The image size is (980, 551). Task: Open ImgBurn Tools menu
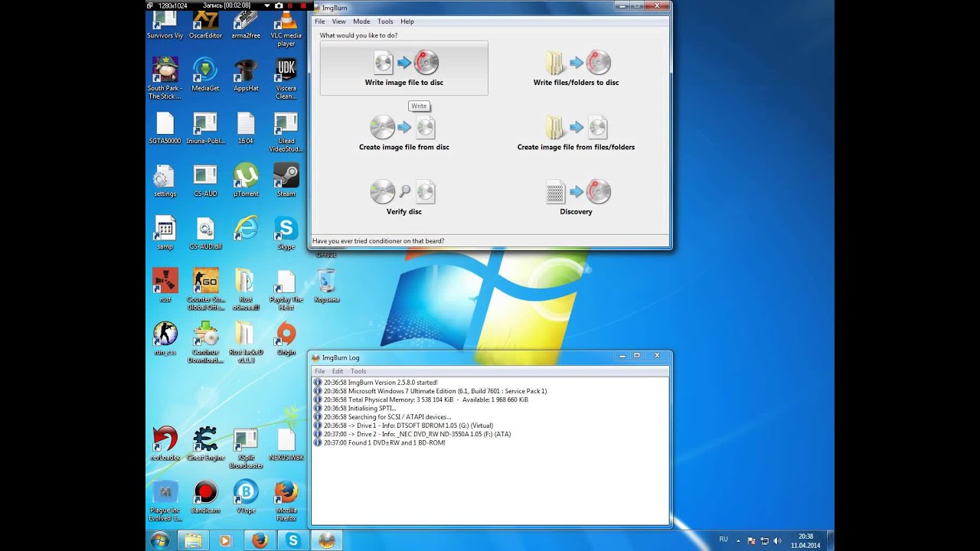tap(385, 21)
